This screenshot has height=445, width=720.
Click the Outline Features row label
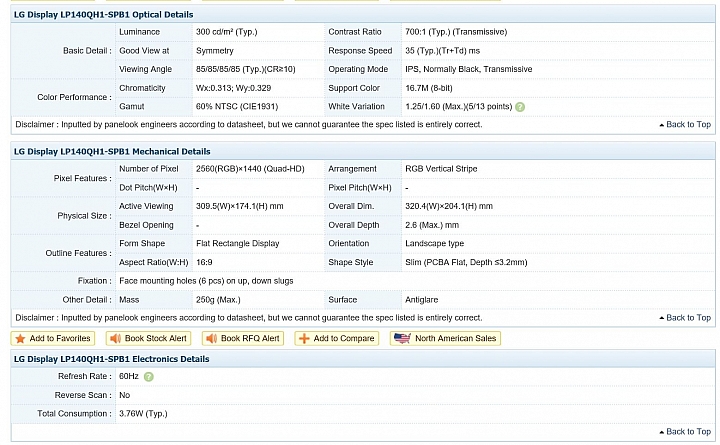click(x=79, y=253)
